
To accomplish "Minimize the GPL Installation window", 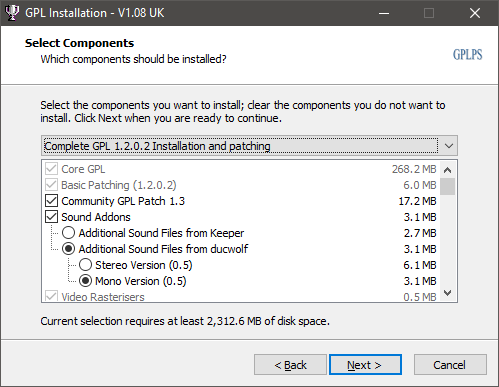I will coord(384,13).
